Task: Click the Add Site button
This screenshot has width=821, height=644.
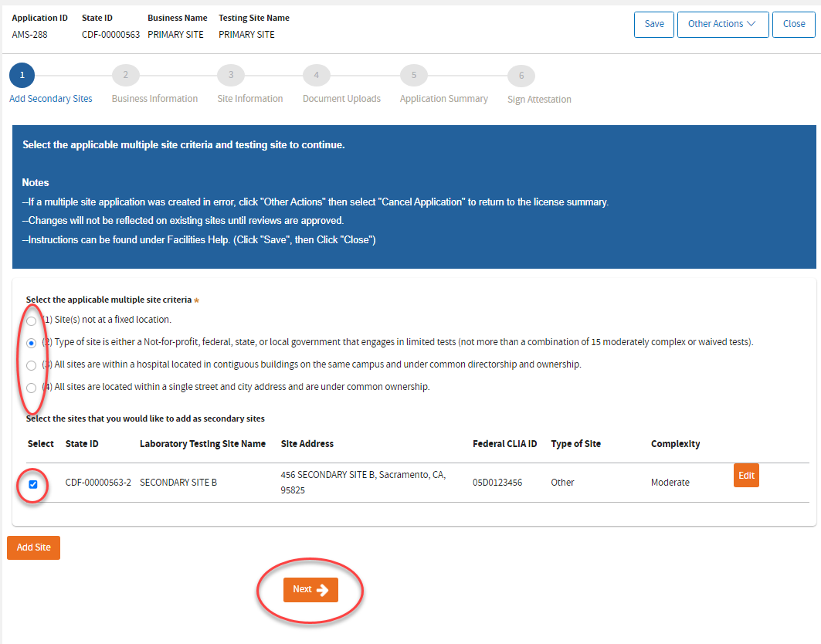Action: click(x=33, y=547)
